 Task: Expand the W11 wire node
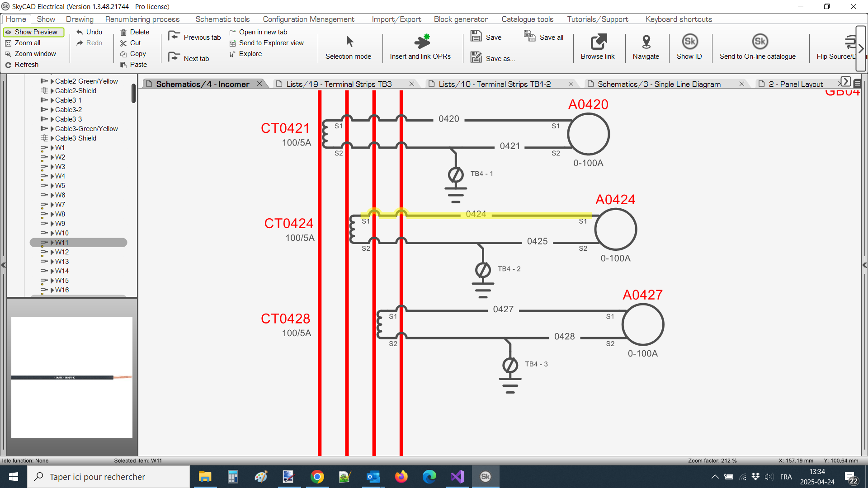pyautogui.click(x=52, y=243)
